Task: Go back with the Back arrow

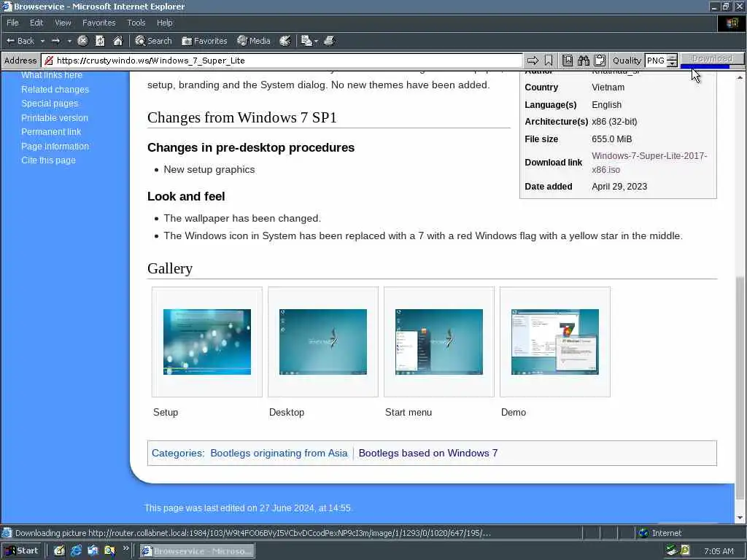Action: tap(20, 41)
